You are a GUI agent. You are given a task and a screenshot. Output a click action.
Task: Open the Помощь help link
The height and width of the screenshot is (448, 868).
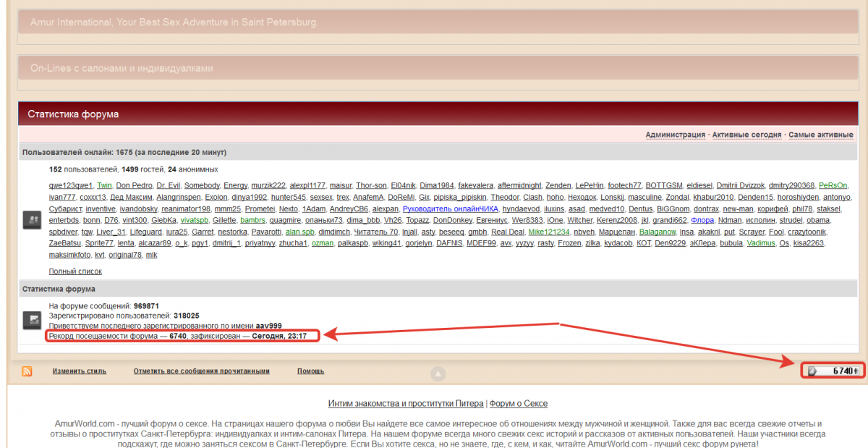tap(310, 371)
